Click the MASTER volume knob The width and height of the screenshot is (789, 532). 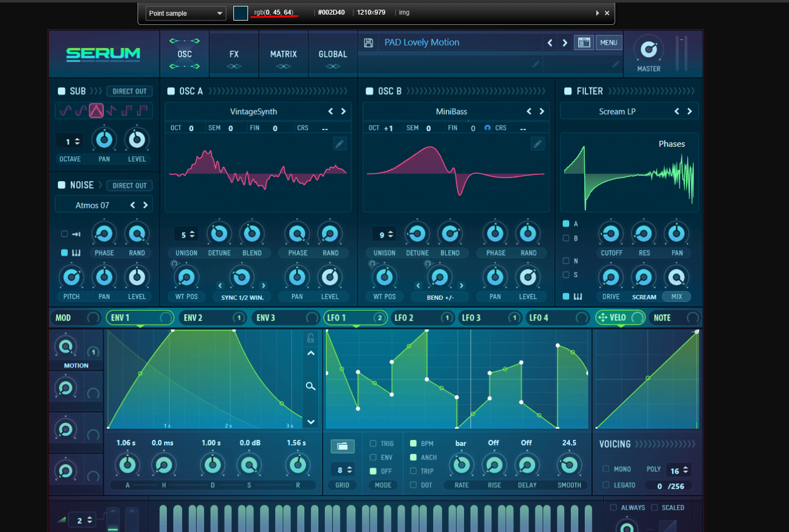pos(649,50)
